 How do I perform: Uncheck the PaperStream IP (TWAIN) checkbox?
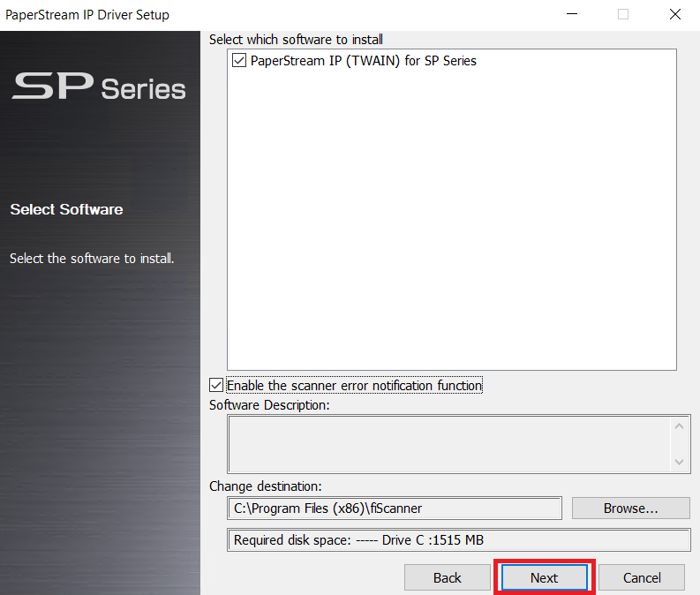(238, 61)
